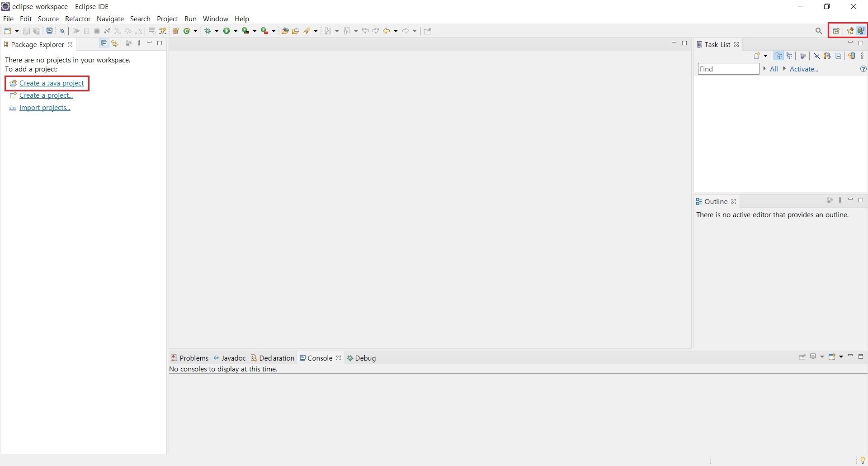Click the New Java Class toolbar icon
Image resolution: width=868 pixels, height=466 pixels.
click(186, 31)
